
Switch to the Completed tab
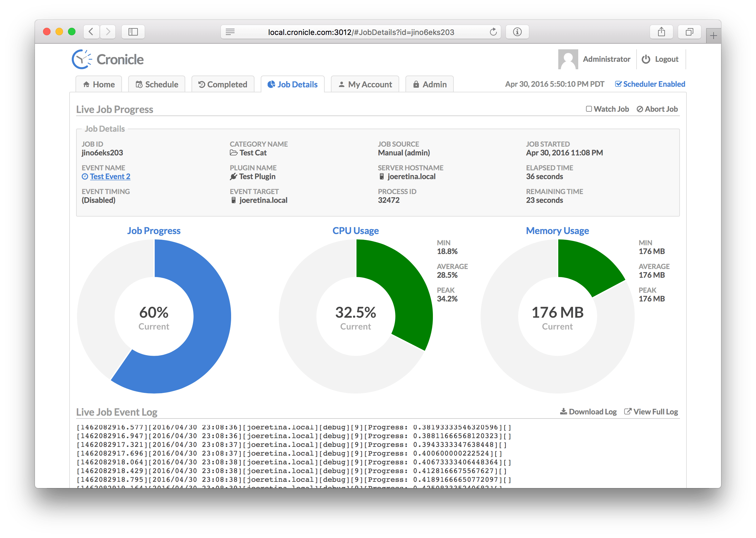tap(223, 85)
